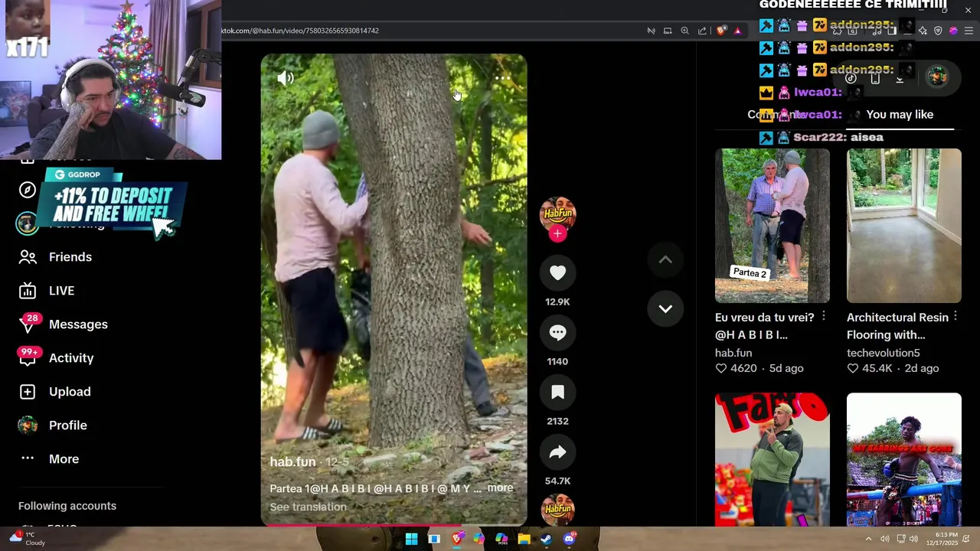Viewport: 980px width, 551px height.
Task: Open 'Eu vreu da tu vrei?' video title
Action: [764, 326]
